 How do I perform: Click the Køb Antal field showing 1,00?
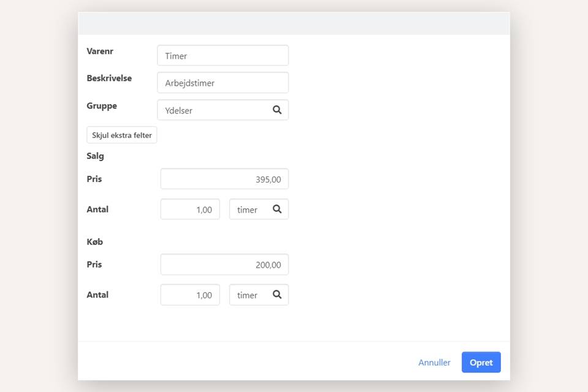click(190, 295)
